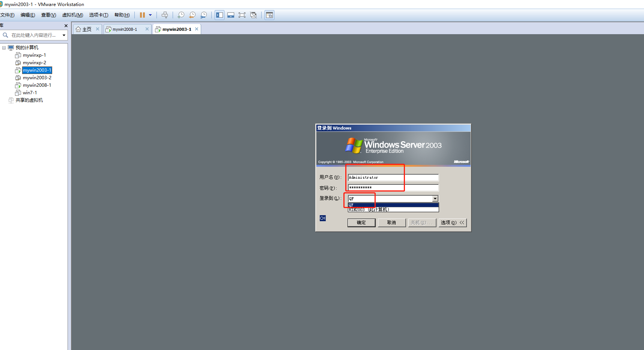The width and height of the screenshot is (644, 350).
Task: Toggle the library sidebar view icon
Action: point(220,15)
